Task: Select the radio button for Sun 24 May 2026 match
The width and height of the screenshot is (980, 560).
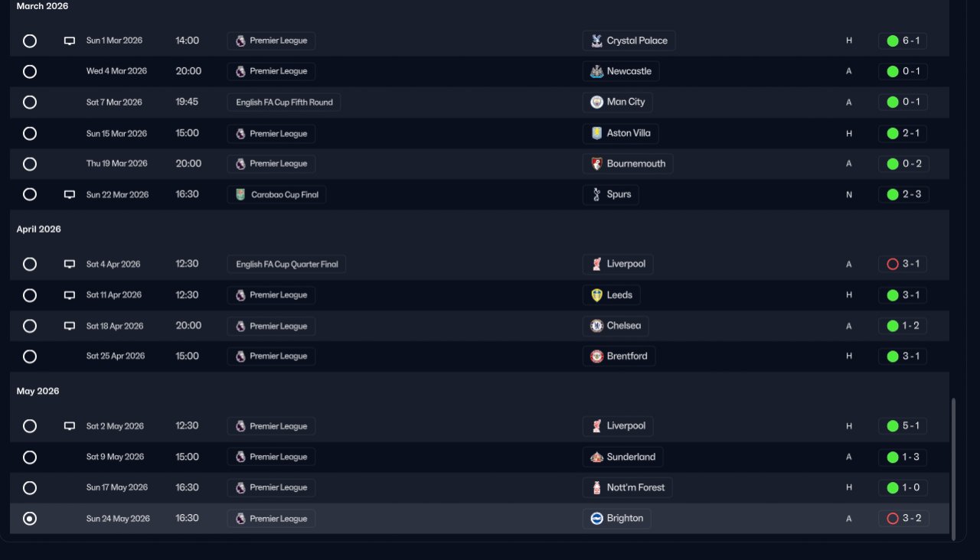Action: pos(30,519)
